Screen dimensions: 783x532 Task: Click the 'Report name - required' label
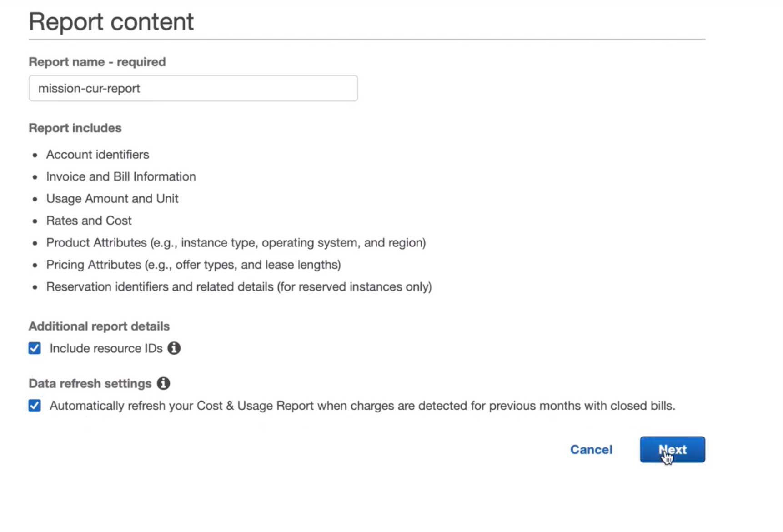coord(97,62)
